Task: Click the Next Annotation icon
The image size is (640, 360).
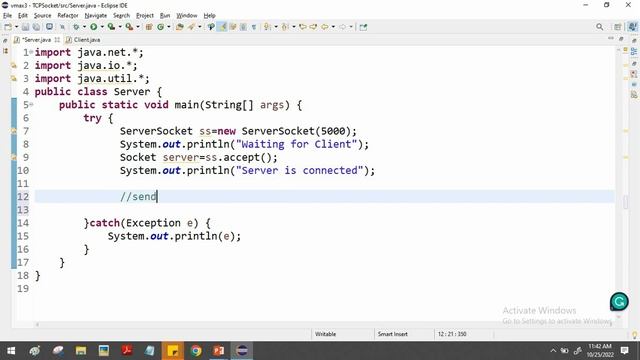Action: (x=267, y=27)
